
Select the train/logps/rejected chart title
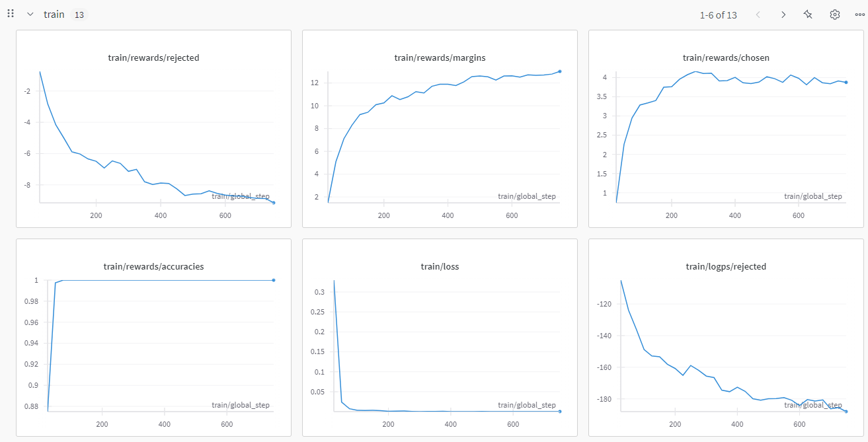point(726,266)
